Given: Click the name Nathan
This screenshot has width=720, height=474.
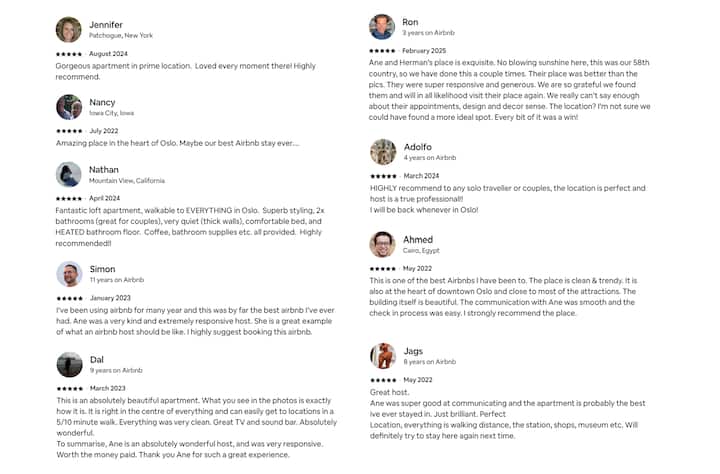Looking at the screenshot, I should 104,169.
